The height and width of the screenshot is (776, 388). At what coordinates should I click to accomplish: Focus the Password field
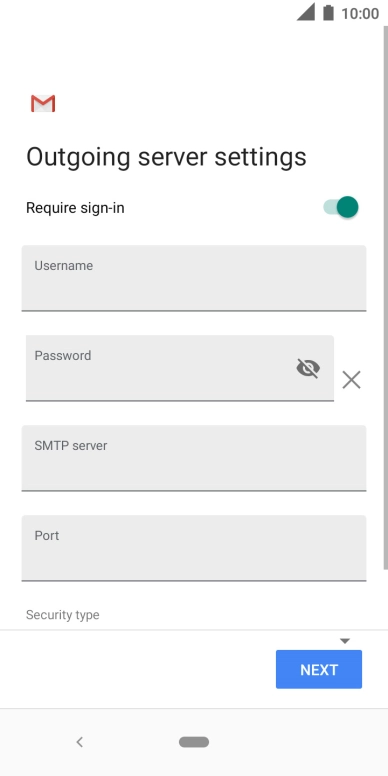click(180, 368)
